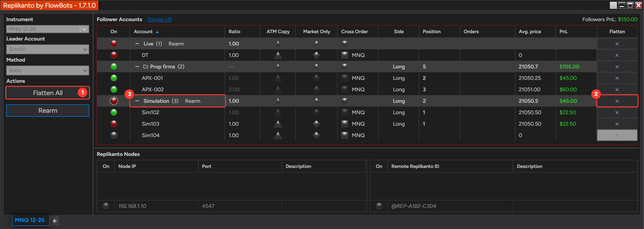Toggle Market Only diamond for Sim103

316,124
